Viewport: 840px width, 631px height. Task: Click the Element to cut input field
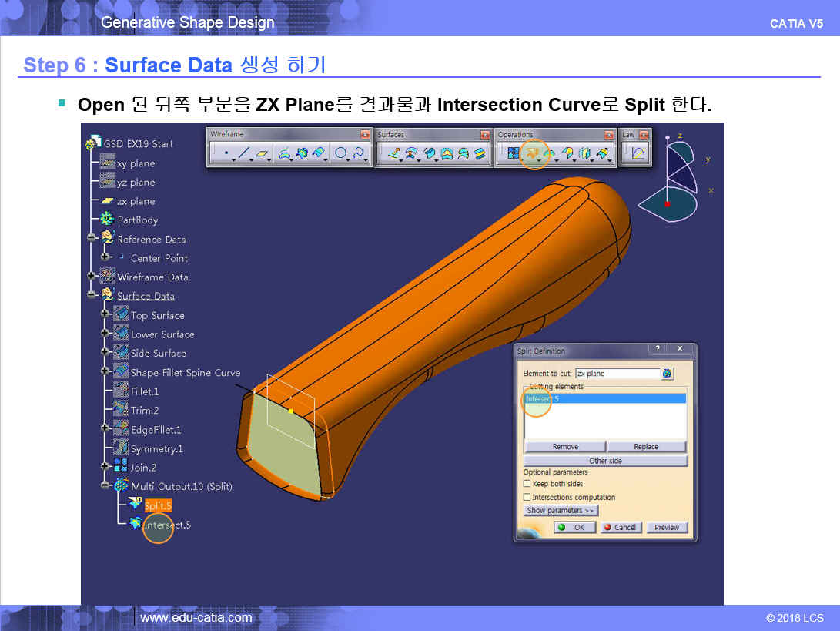(x=617, y=374)
